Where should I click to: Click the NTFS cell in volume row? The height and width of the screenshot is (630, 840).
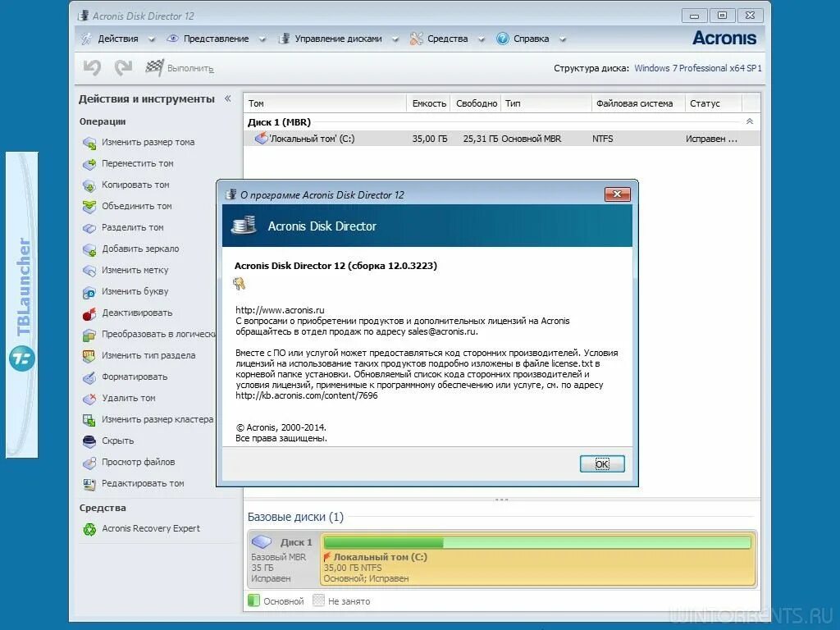(602, 139)
